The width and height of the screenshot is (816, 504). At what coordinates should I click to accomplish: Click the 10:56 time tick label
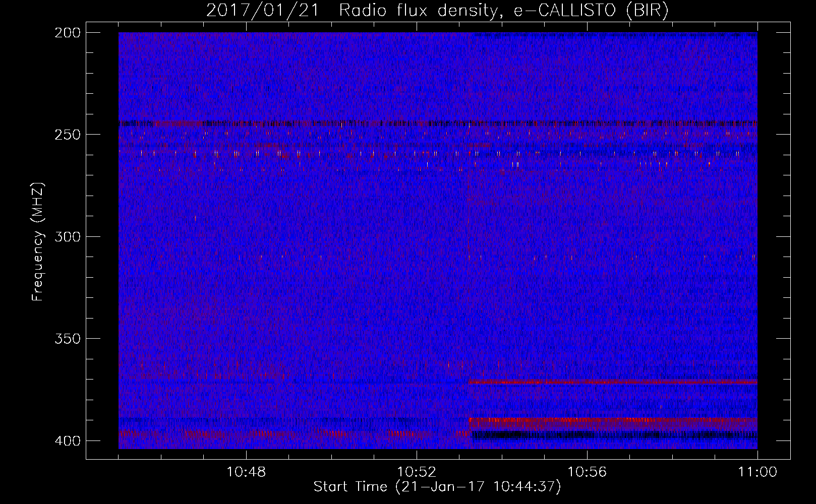[x=587, y=472]
